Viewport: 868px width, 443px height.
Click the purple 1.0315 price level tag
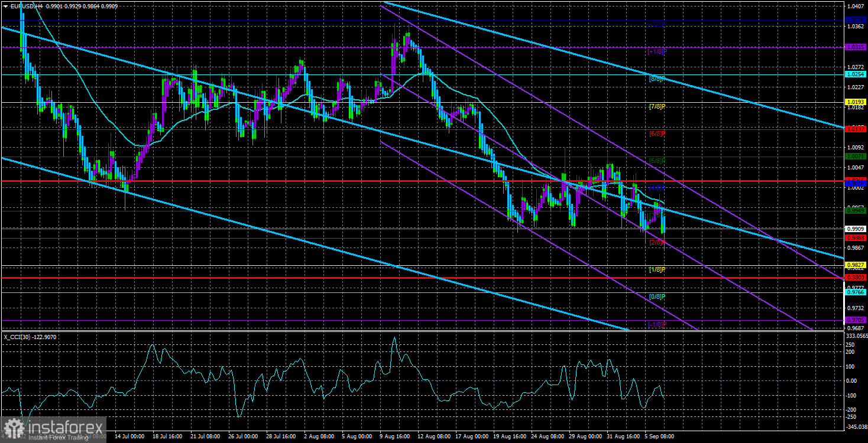point(855,47)
